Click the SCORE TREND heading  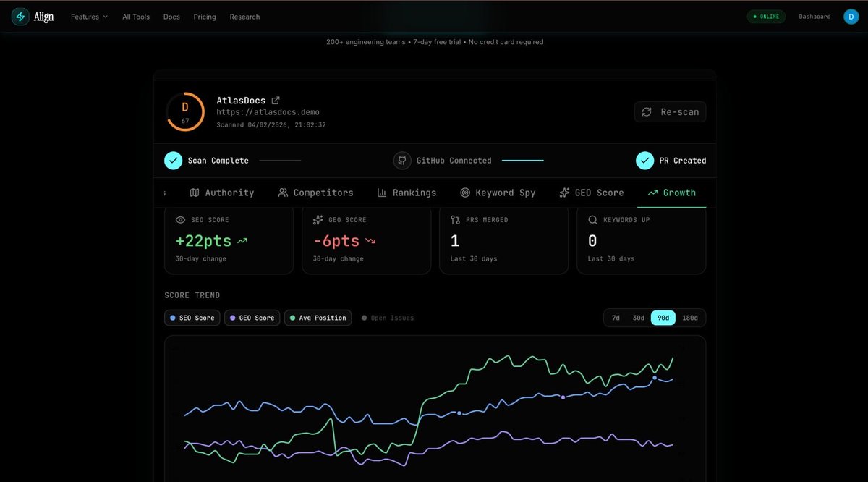[192, 295]
